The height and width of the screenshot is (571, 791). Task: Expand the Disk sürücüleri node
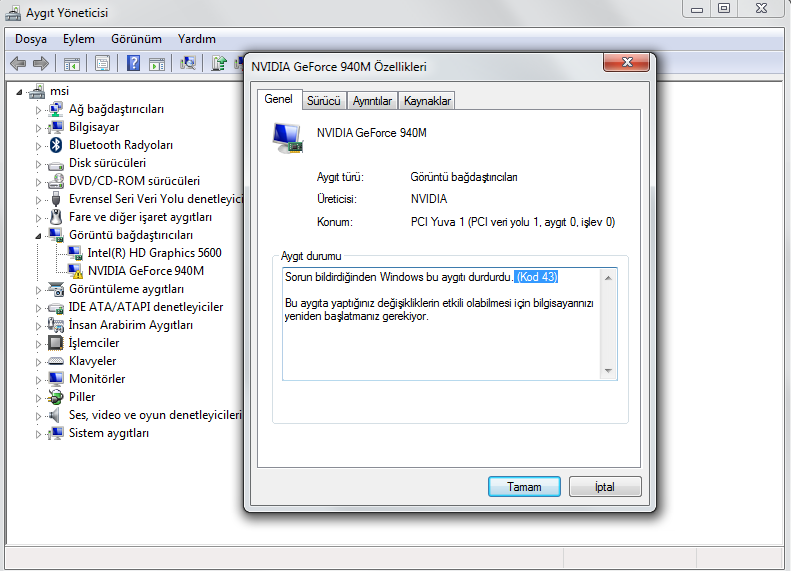point(38,164)
